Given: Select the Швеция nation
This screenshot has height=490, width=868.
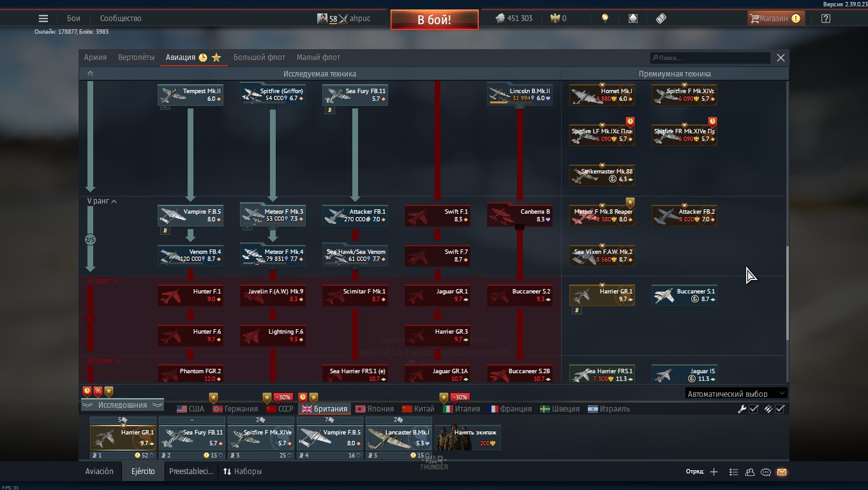Looking at the screenshot, I should pyautogui.click(x=560, y=409).
